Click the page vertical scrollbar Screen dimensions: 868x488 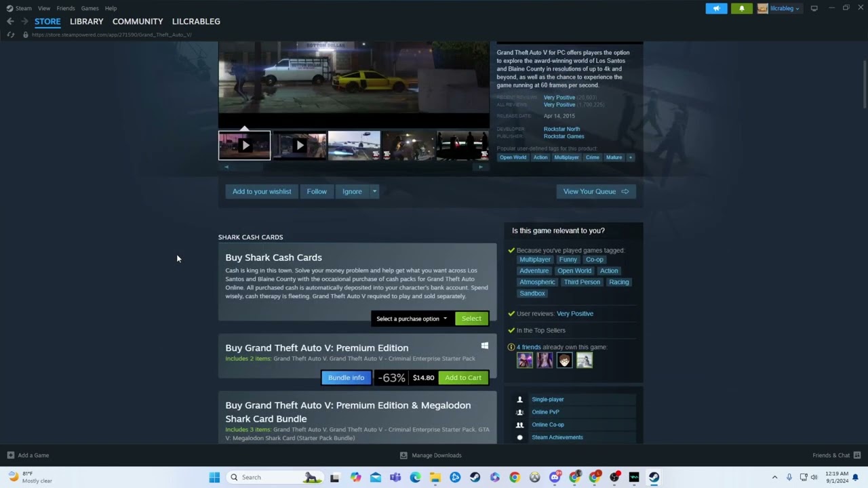865,84
